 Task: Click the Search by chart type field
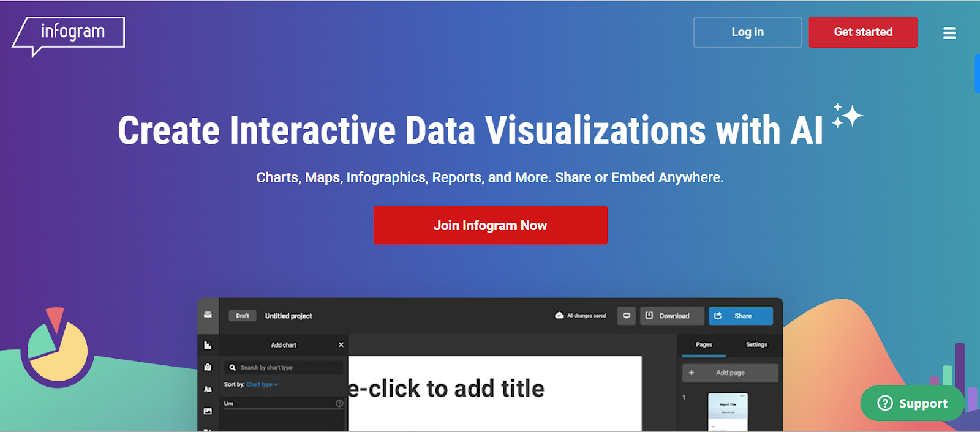coord(284,368)
